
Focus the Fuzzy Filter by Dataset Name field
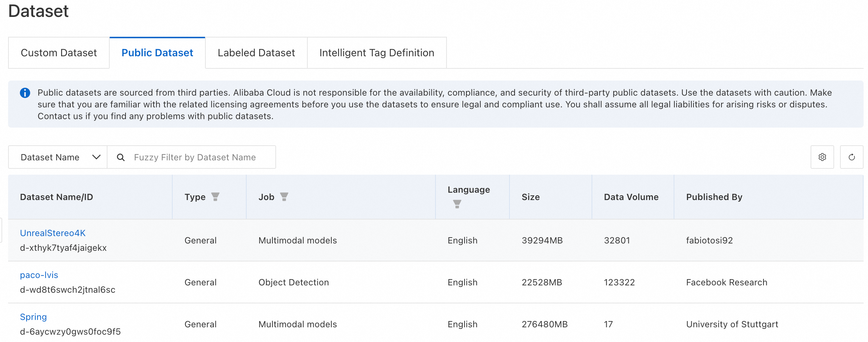[x=199, y=157]
